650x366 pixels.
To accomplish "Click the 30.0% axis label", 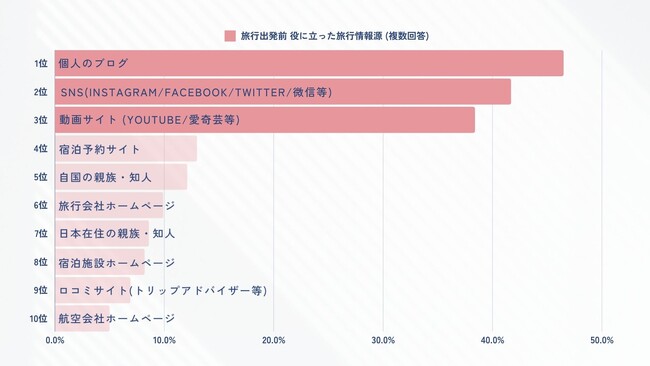I will [x=383, y=340].
